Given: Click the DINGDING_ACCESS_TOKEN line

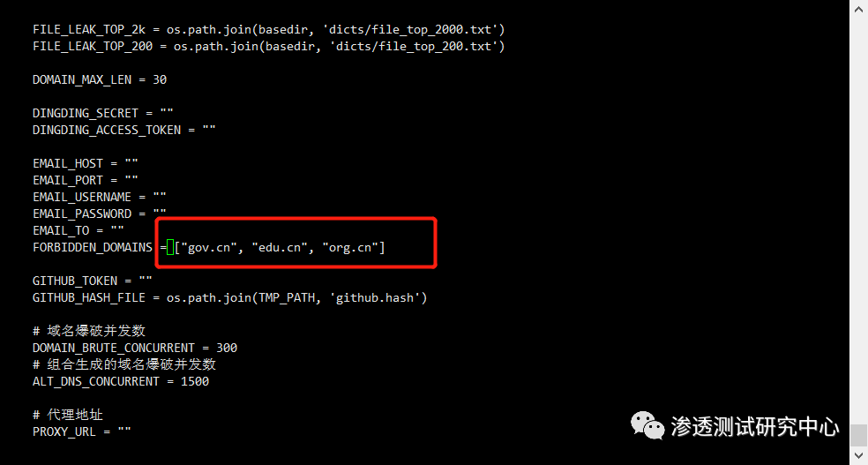Looking at the screenshot, I should 124,130.
